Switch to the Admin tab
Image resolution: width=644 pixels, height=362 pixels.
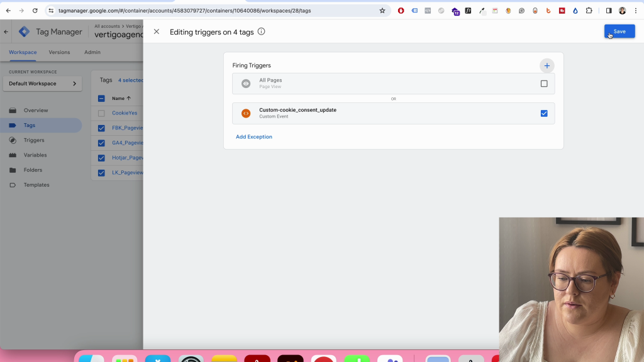click(92, 52)
